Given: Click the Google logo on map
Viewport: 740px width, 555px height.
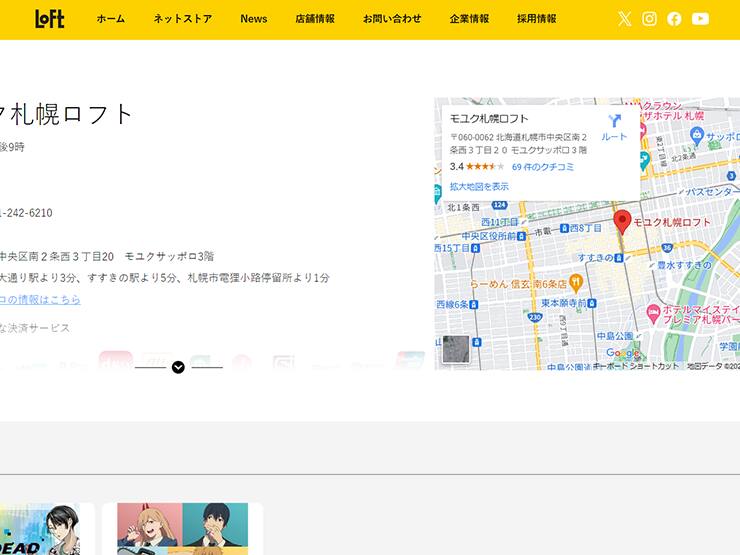Looking at the screenshot, I should pyautogui.click(x=622, y=353).
